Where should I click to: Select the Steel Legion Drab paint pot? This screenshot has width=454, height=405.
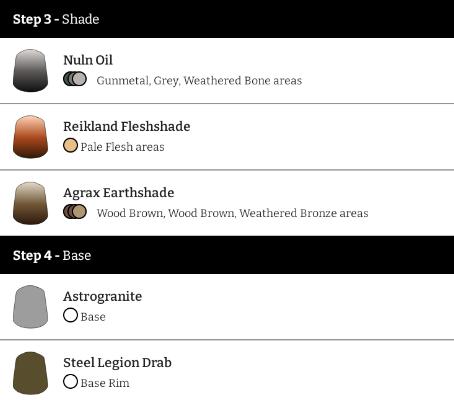tap(30, 373)
